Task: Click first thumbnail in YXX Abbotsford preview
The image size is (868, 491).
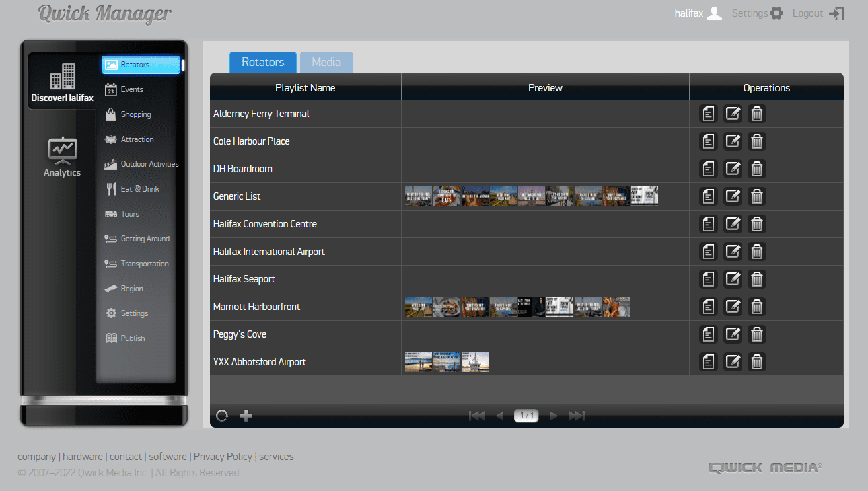Action: point(419,362)
